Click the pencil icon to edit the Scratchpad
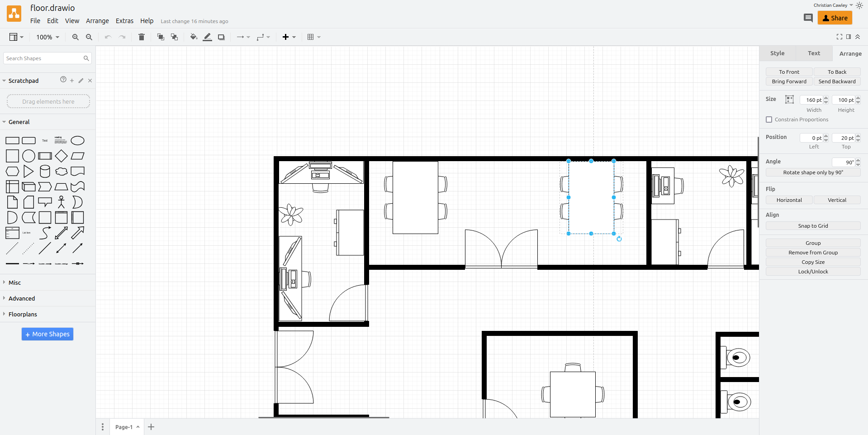Viewport: 868px width, 435px height. [x=81, y=81]
